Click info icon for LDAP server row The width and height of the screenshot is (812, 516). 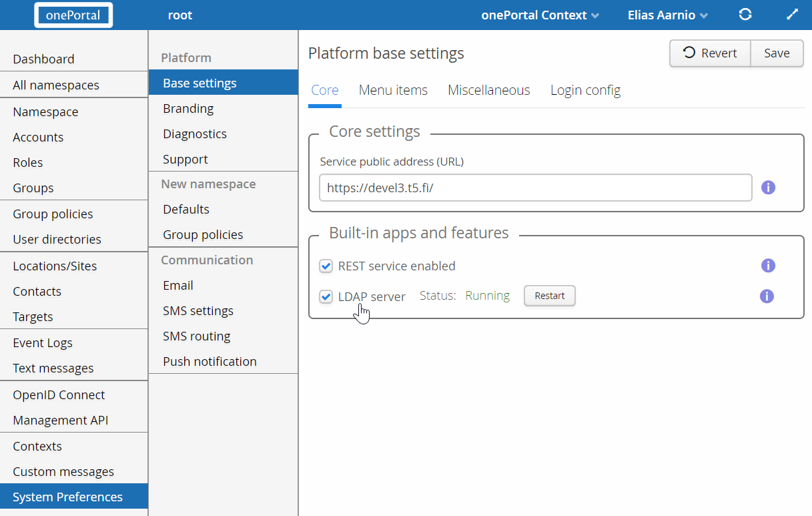[767, 296]
